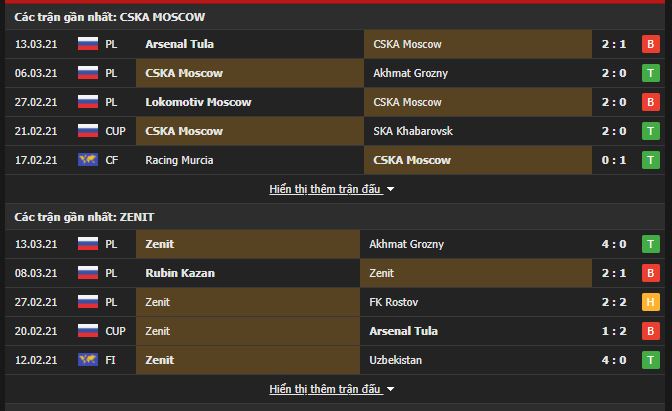The width and height of the screenshot is (672, 411).
Task: Click the green T badge for Zenit vs Uzbekistan
Action: click(x=651, y=360)
